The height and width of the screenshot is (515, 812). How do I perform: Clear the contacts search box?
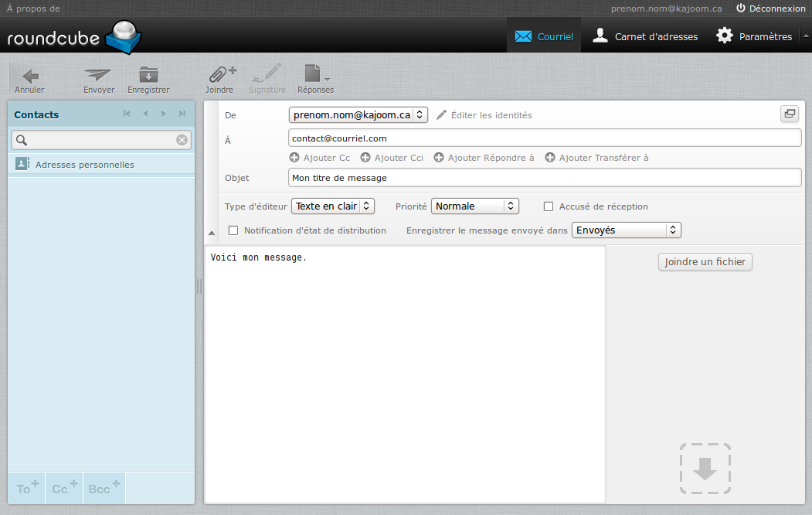click(182, 140)
